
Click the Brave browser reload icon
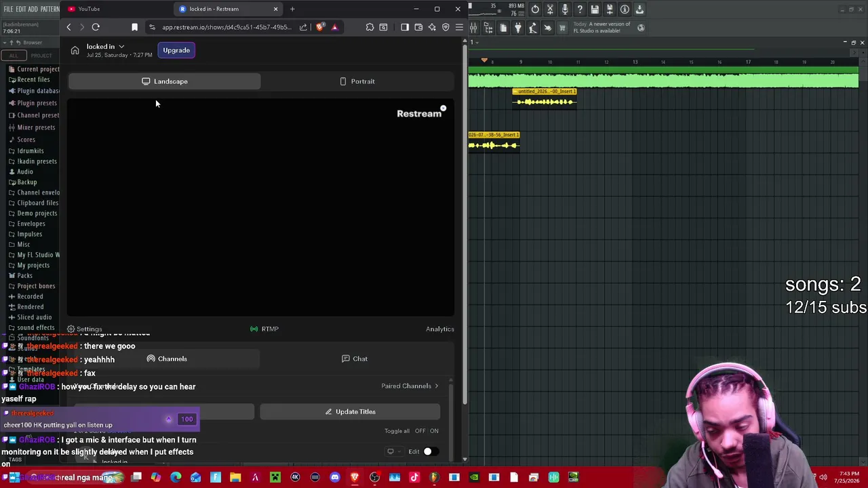coord(96,27)
